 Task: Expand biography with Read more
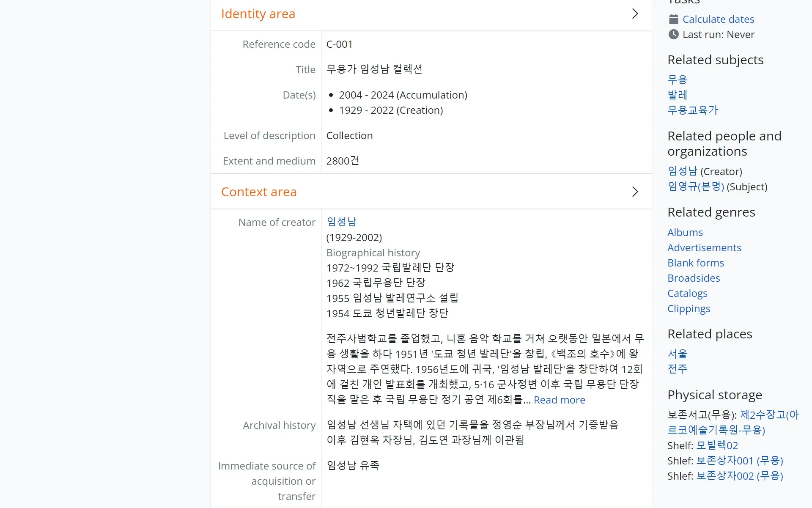pos(559,400)
